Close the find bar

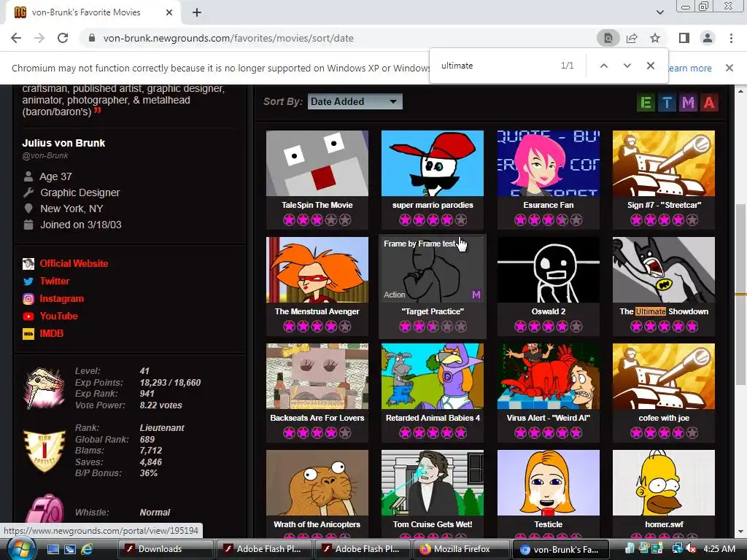(x=650, y=66)
